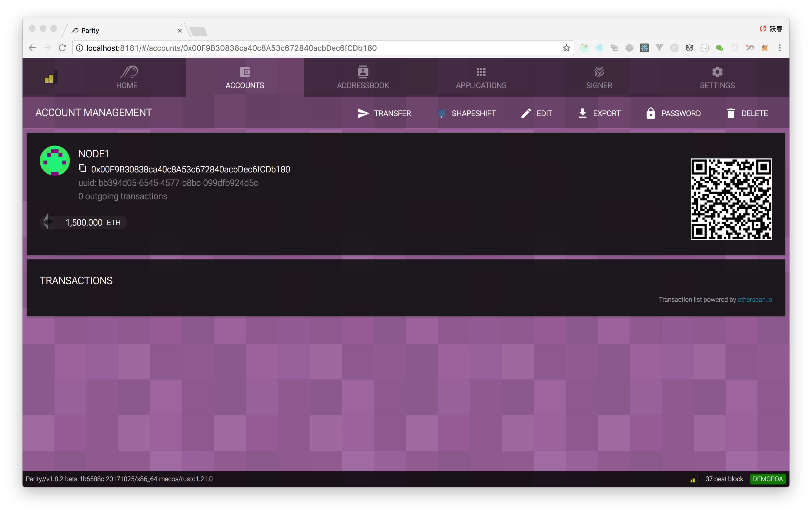Click the ACCOUNT MANAGEMENT heading
This screenshot has height=514, width=812.
(x=93, y=113)
